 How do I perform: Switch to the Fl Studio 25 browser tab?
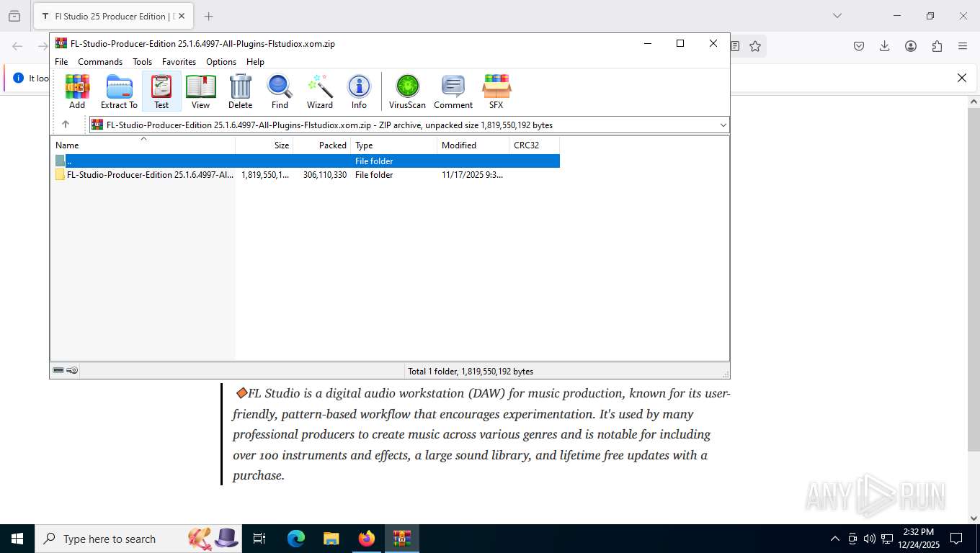click(x=113, y=16)
